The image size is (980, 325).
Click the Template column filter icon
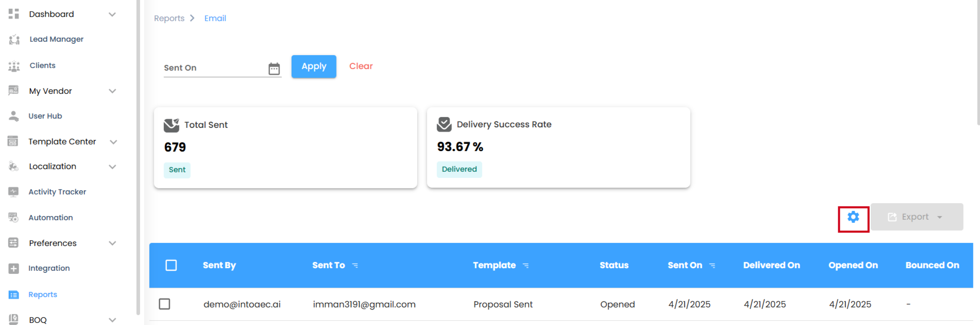pyautogui.click(x=526, y=265)
